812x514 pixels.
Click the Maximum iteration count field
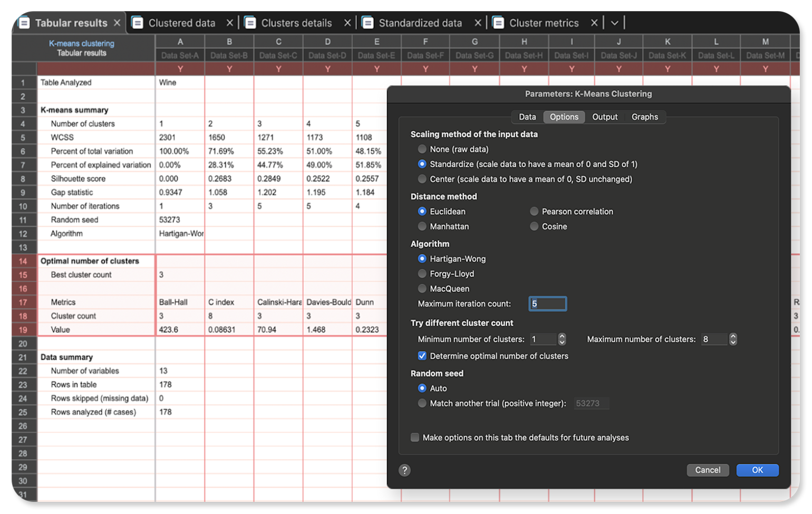(x=548, y=304)
